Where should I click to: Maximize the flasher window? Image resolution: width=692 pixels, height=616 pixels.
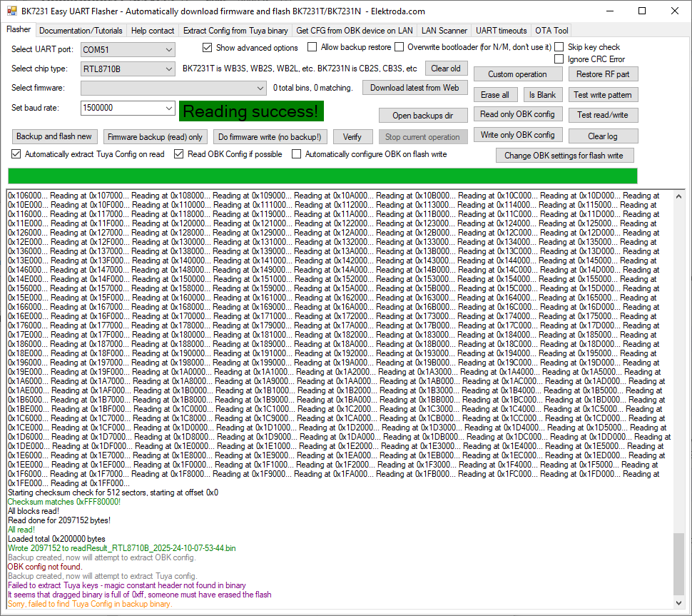(x=642, y=11)
